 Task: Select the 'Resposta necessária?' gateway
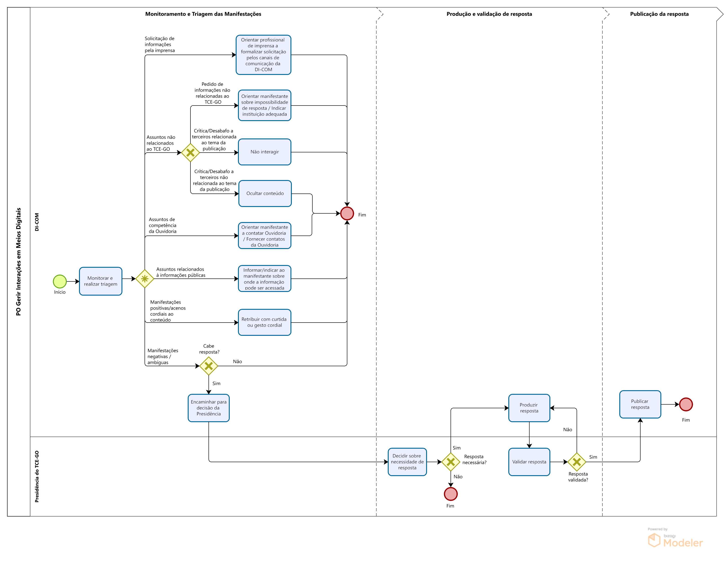[x=451, y=462]
